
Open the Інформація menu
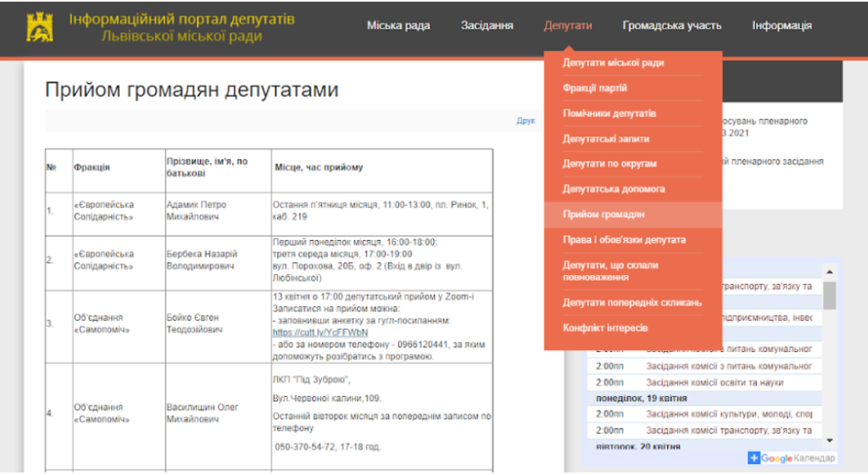click(782, 25)
